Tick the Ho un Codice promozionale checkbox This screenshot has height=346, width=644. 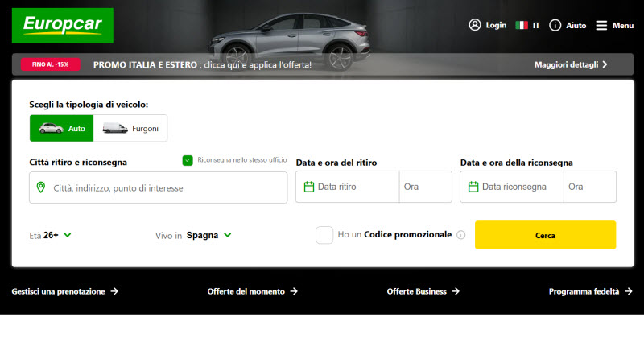[324, 235]
